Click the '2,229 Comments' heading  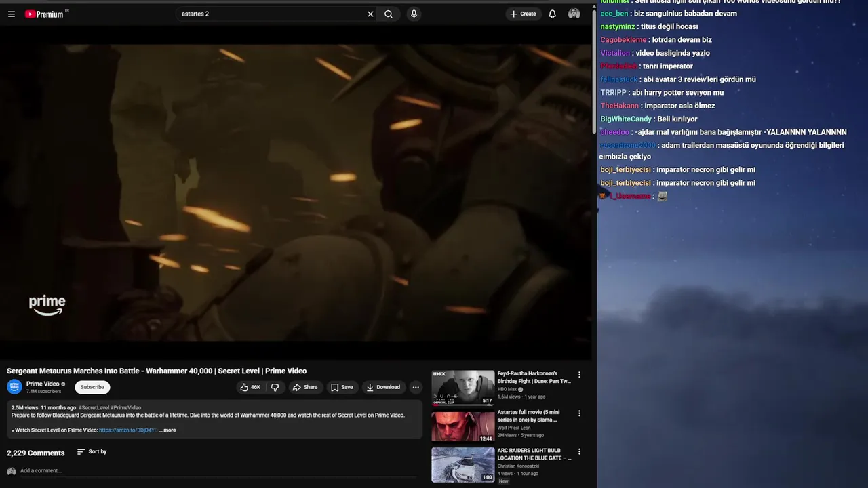coord(36,453)
